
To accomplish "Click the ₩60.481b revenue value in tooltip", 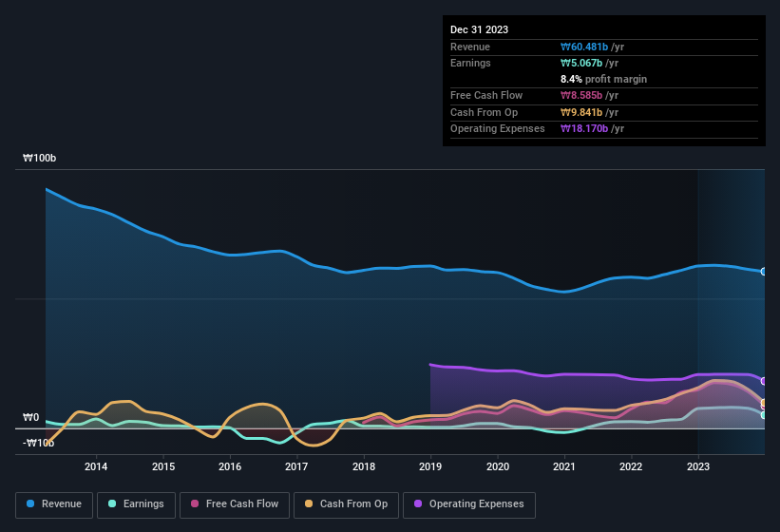I will pos(592,47).
